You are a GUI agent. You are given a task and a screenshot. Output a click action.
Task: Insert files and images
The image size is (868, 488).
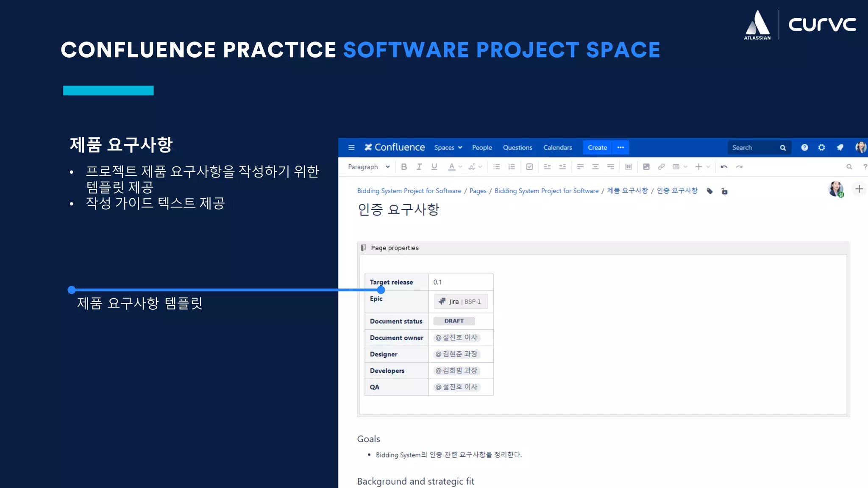click(x=646, y=167)
